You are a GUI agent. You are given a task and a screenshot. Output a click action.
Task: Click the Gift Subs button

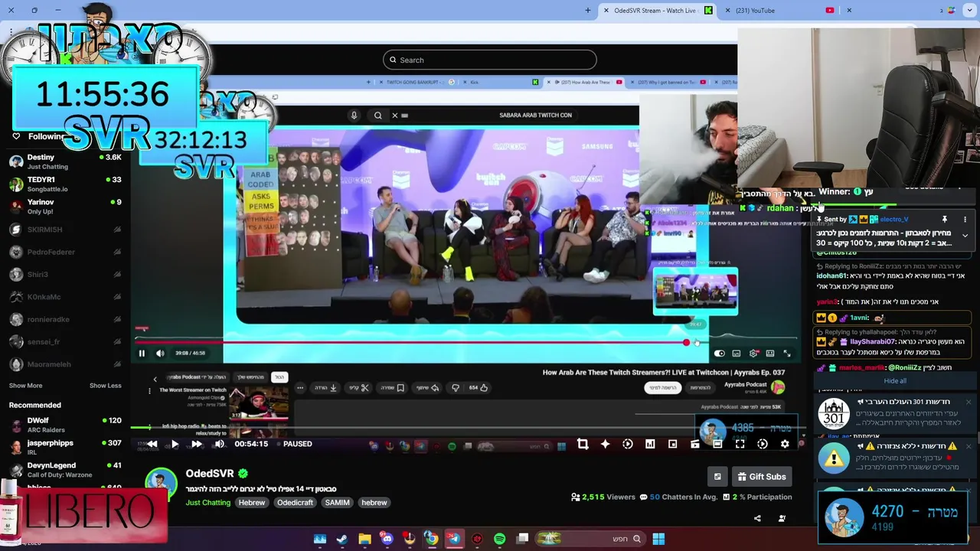[762, 477]
